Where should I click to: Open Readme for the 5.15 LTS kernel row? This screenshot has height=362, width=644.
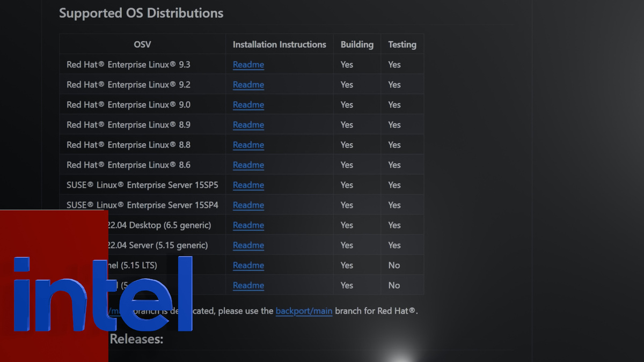tap(248, 265)
